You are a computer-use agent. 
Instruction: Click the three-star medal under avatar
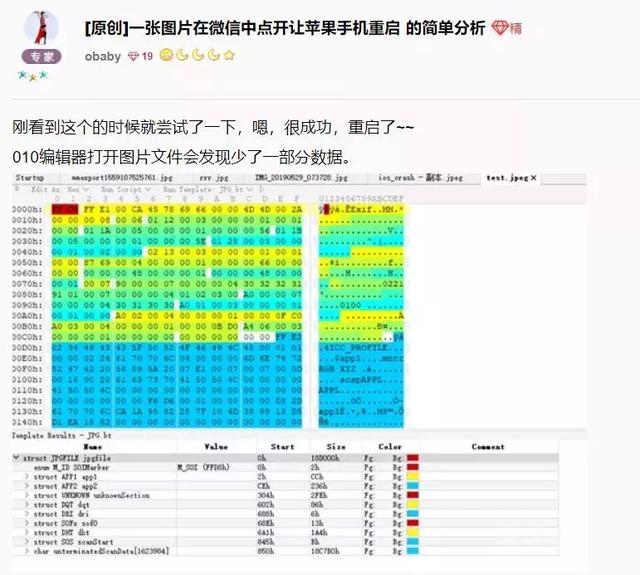(x=33, y=75)
